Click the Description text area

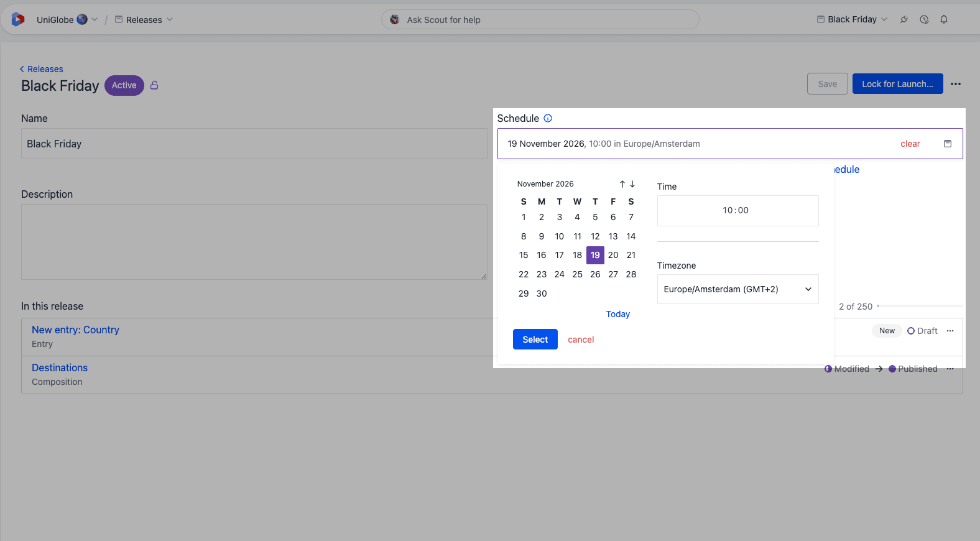(254, 242)
